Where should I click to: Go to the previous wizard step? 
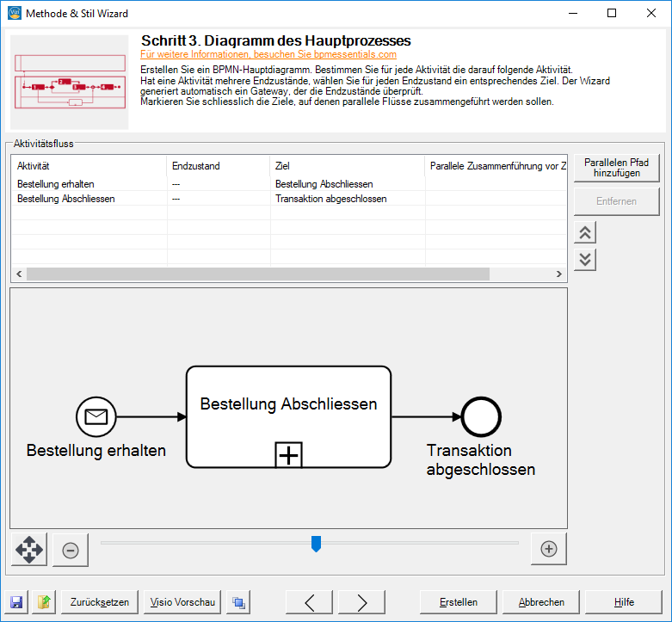(x=310, y=602)
